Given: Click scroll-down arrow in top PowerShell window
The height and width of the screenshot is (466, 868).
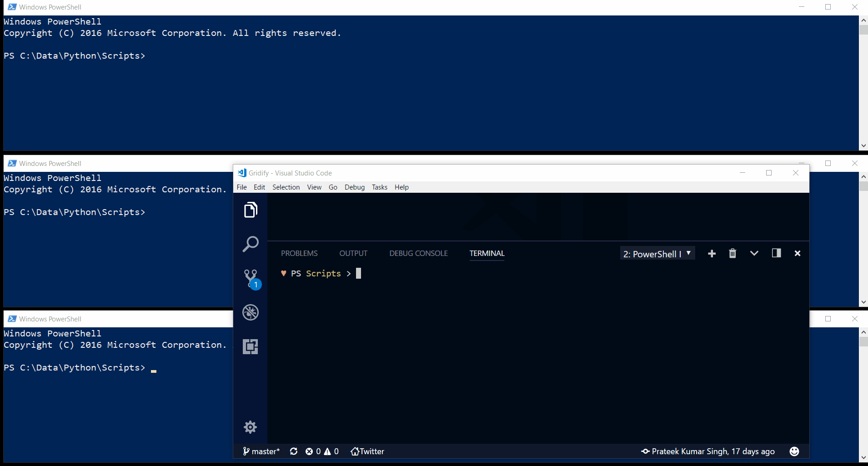Looking at the screenshot, I should click(x=863, y=146).
